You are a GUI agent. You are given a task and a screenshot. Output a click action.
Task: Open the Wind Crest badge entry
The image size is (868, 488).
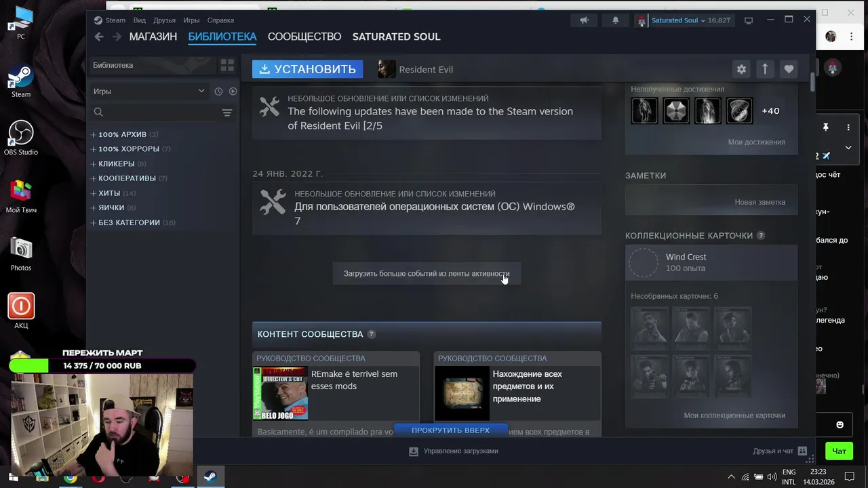pyautogui.click(x=711, y=262)
